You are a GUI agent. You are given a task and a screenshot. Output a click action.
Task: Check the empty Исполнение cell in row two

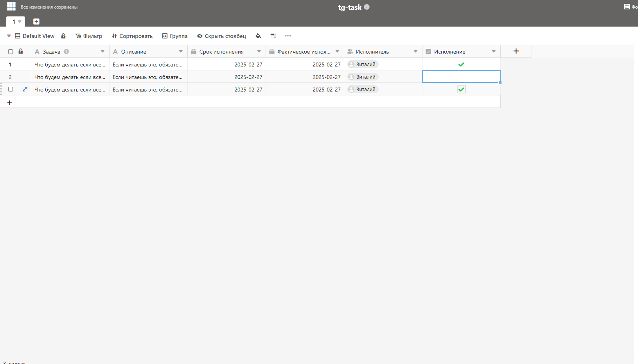(x=461, y=77)
